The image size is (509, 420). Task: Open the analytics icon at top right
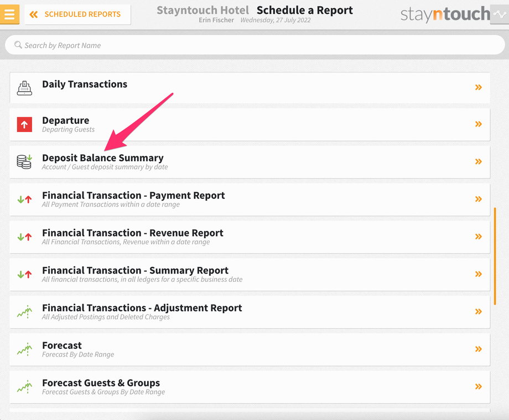499,14
